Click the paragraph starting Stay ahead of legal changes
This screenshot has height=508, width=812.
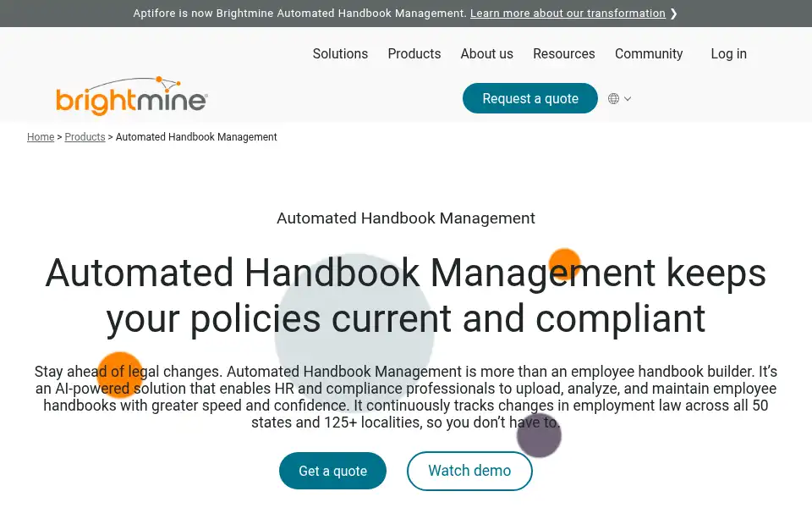tap(406, 397)
